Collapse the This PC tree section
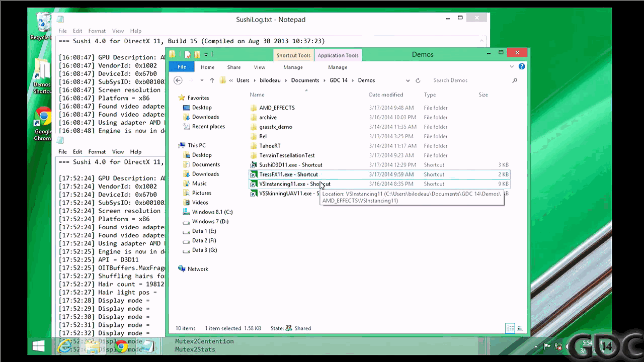This screenshot has width=644, height=362. point(181,146)
